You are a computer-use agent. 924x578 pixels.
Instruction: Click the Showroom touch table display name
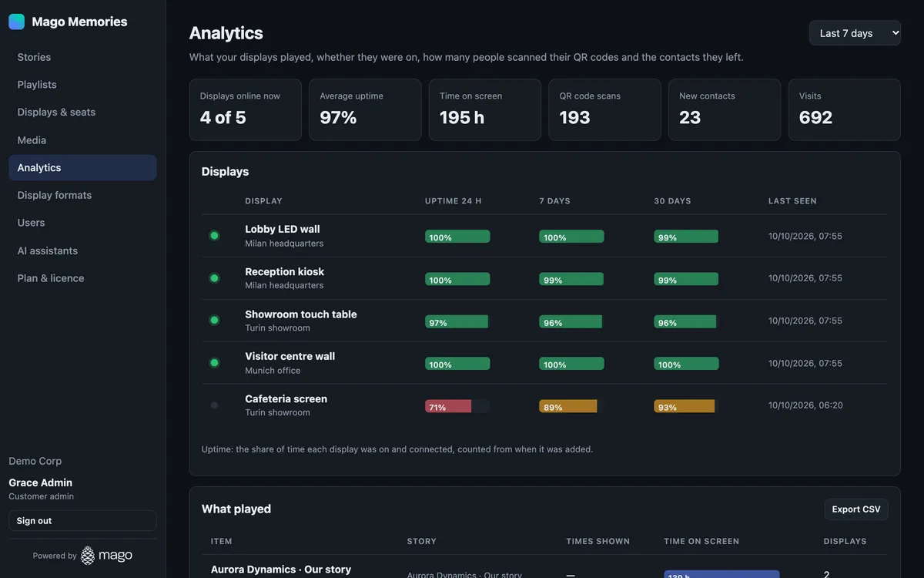pyautogui.click(x=301, y=314)
